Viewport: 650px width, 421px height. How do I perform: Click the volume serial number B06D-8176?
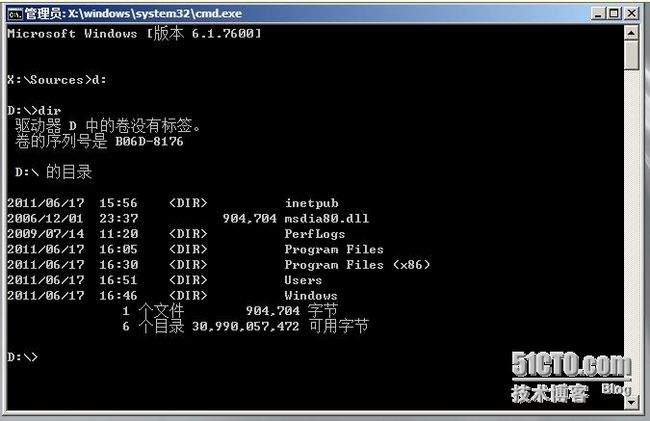pos(149,142)
